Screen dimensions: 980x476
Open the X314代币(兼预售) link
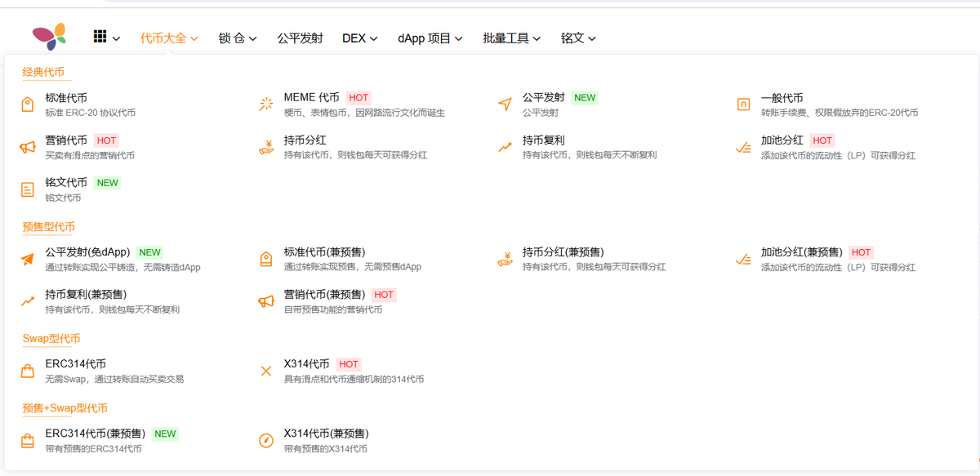[326, 434]
